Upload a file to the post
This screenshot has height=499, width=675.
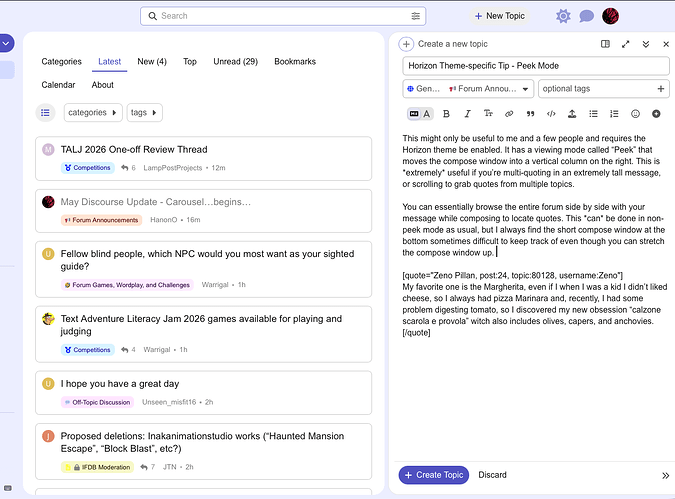[x=572, y=114]
